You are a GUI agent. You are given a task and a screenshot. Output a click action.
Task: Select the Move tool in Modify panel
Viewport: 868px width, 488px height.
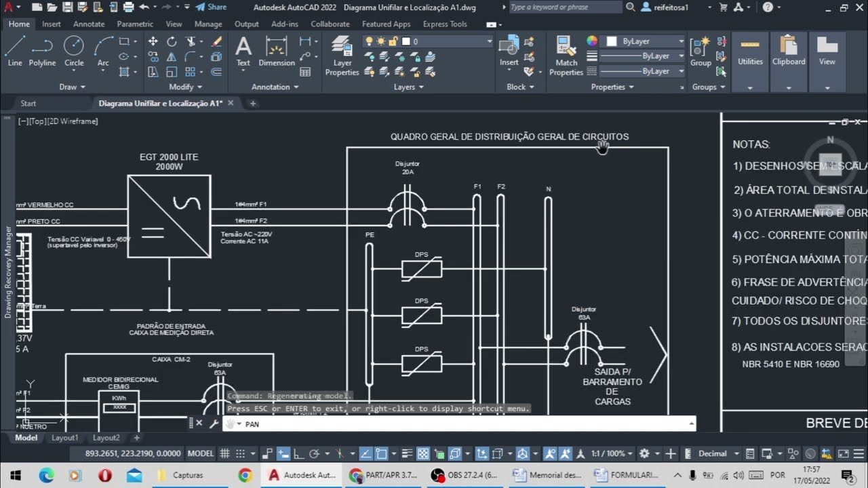(x=153, y=42)
